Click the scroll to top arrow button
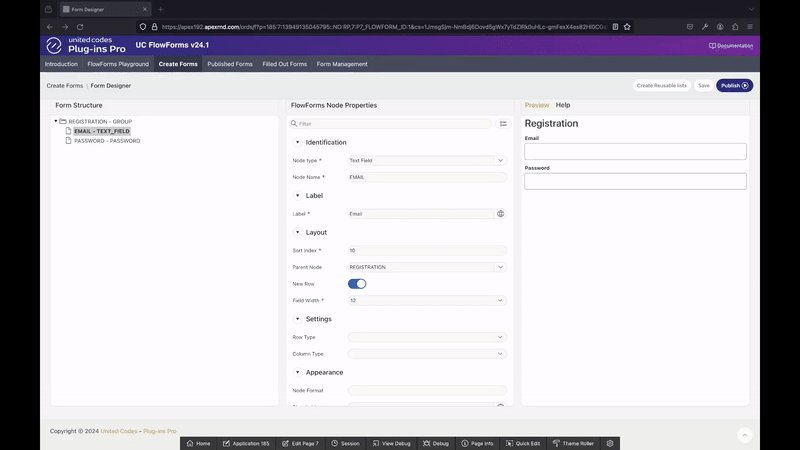 pyautogui.click(x=744, y=435)
